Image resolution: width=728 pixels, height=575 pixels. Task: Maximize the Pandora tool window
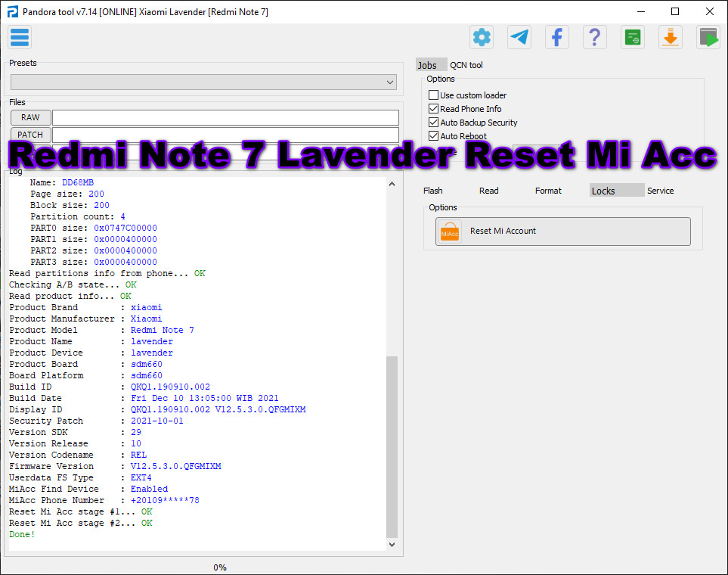(x=675, y=11)
